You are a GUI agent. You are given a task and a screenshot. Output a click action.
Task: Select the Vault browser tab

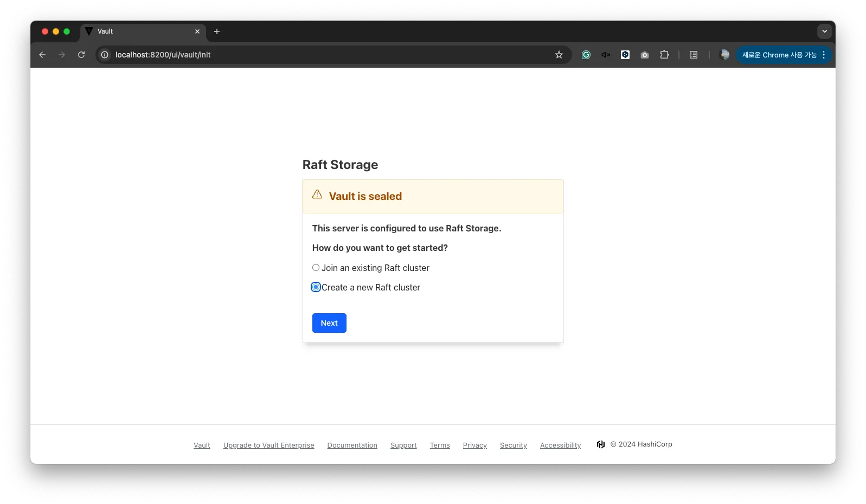pos(143,31)
